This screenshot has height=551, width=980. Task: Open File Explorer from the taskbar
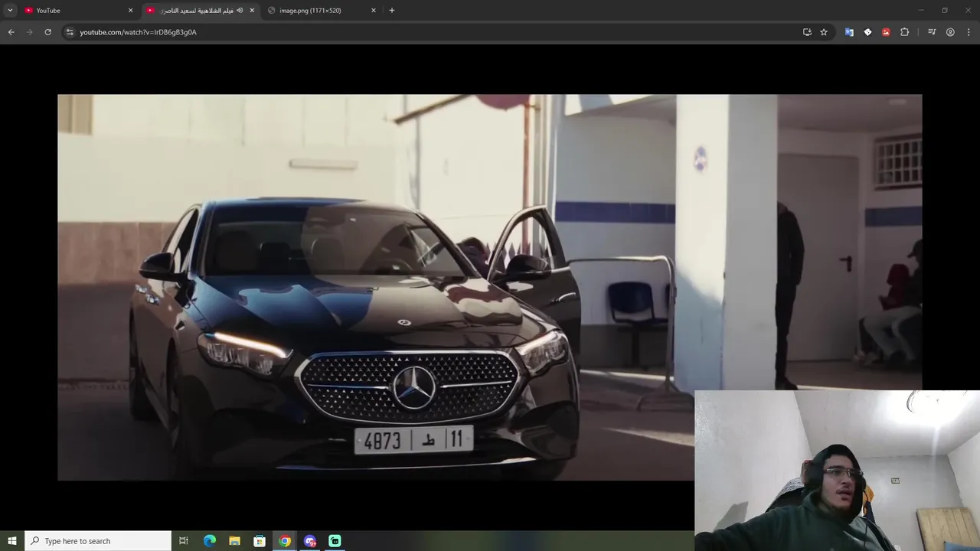[234, 541]
